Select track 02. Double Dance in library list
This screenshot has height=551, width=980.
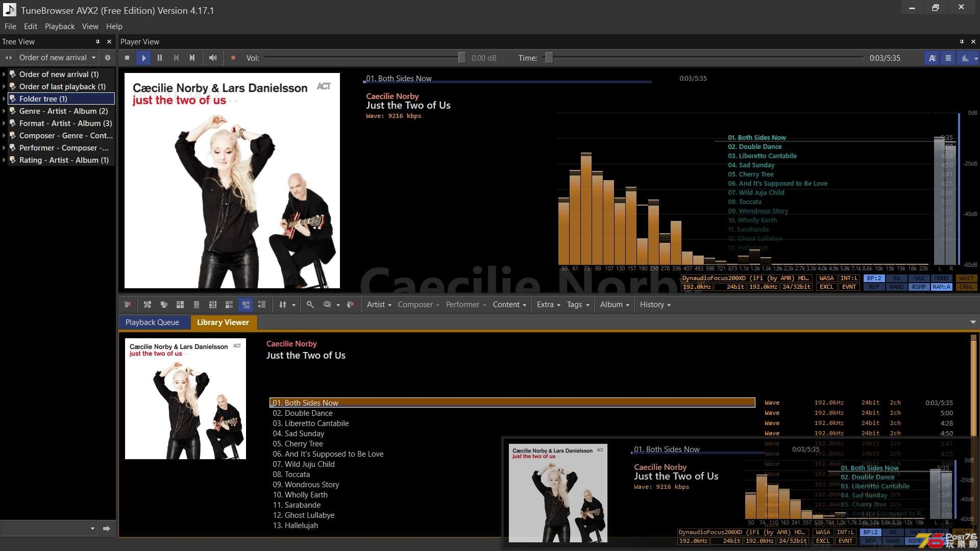point(512,413)
